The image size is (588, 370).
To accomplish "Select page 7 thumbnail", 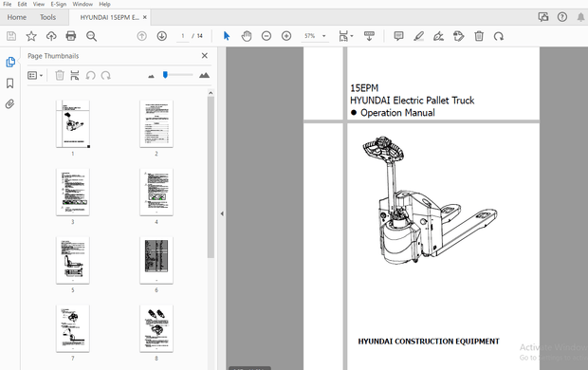I will click(x=73, y=328).
